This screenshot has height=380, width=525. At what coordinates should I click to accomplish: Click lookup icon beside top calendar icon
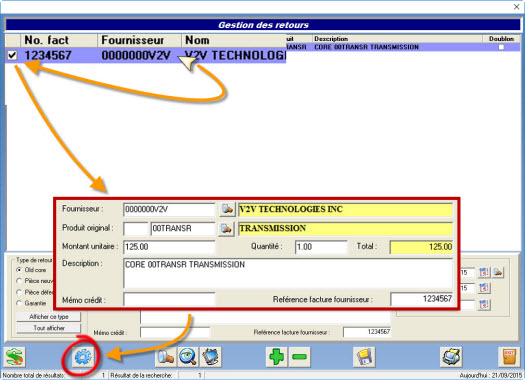tap(498, 272)
